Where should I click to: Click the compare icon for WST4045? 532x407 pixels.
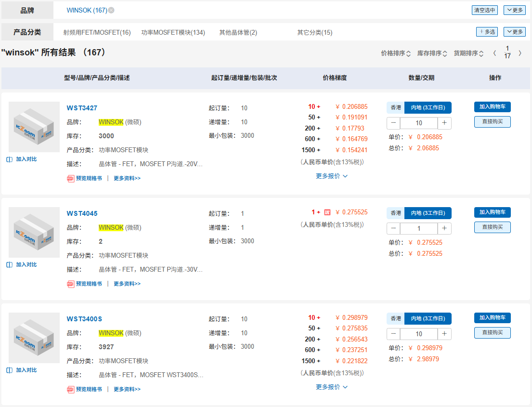point(10,265)
